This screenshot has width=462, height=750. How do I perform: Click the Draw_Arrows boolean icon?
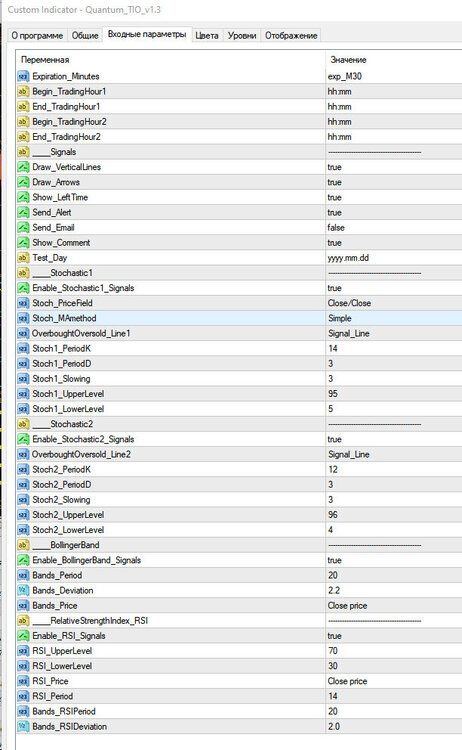[23, 182]
